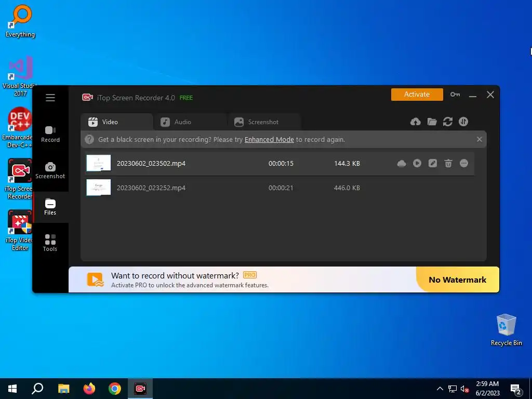
Task: Open the taskbar clock and date
Action: [487, 389]
